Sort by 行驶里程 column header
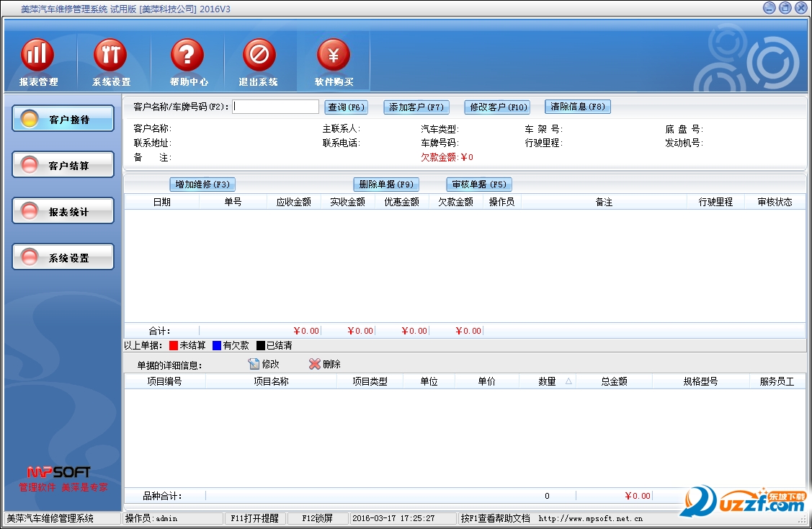Image resolution: width=812 pixels, height=529 pixels. pos(715,202)
